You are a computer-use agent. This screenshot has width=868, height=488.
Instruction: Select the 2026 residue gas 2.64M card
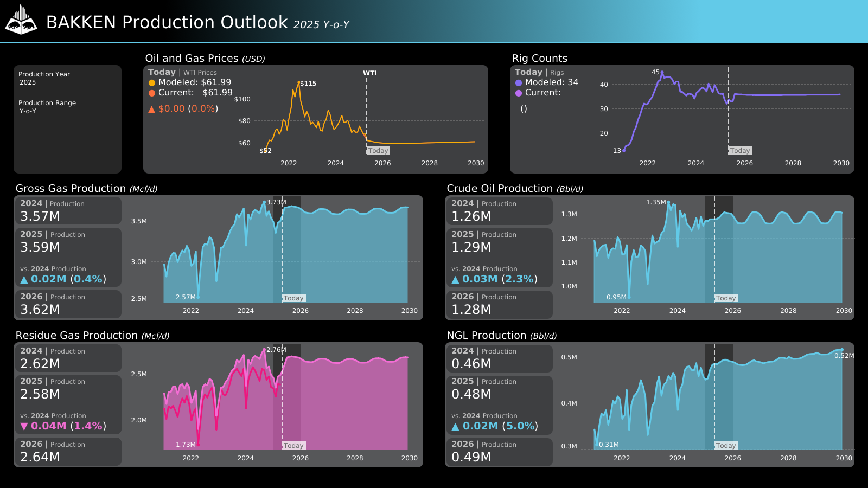click(x=68, y=452)
